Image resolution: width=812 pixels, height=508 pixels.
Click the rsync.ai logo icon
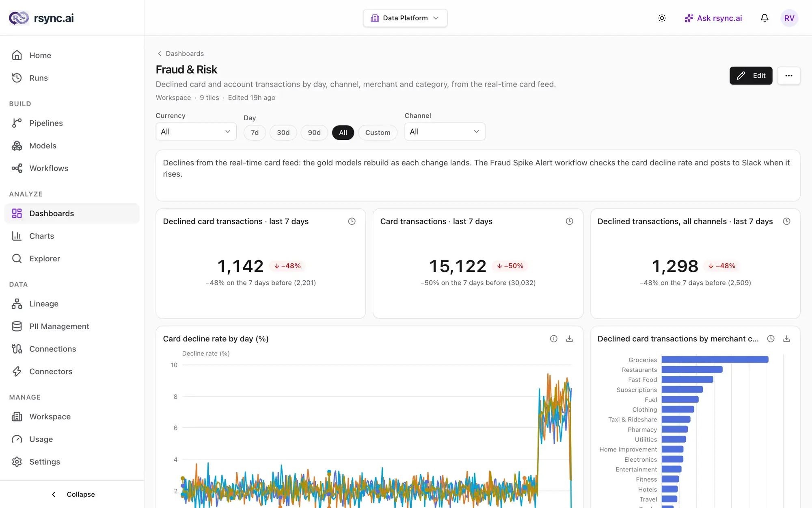19,18
